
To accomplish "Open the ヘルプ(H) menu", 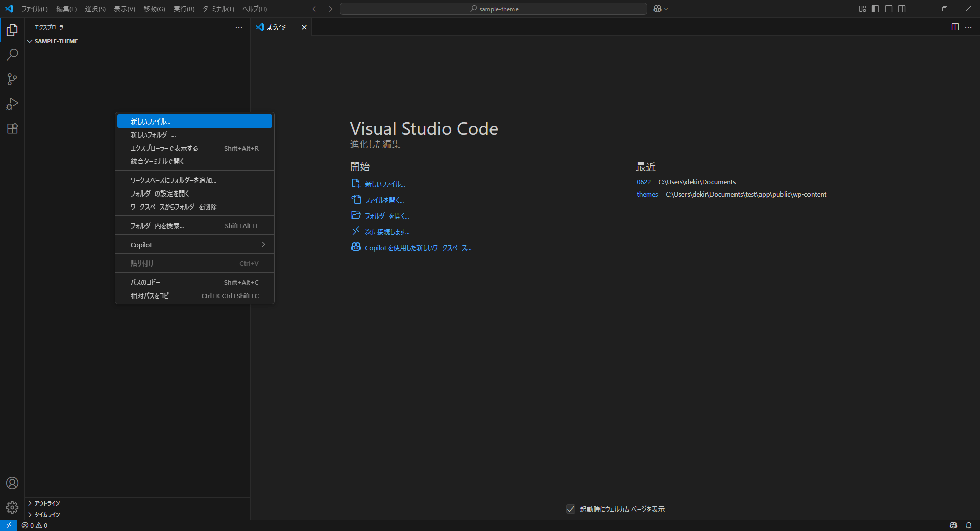I will (255, 9).
